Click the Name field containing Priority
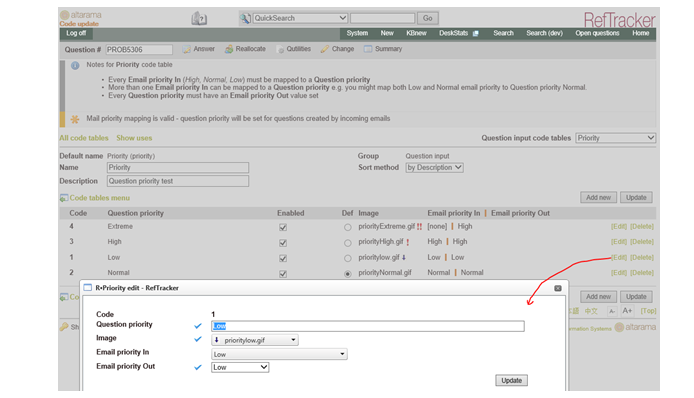The image size is (694, 398). tap(178, 168)
